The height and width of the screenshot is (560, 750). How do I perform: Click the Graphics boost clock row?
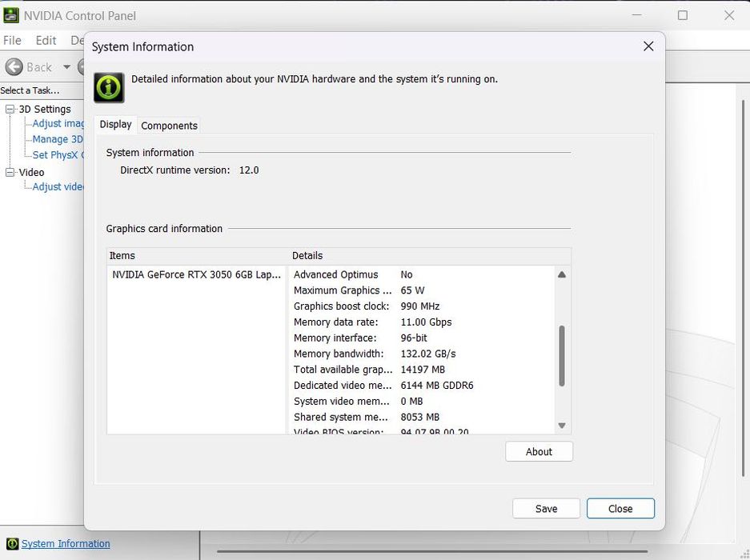(423, 306)
